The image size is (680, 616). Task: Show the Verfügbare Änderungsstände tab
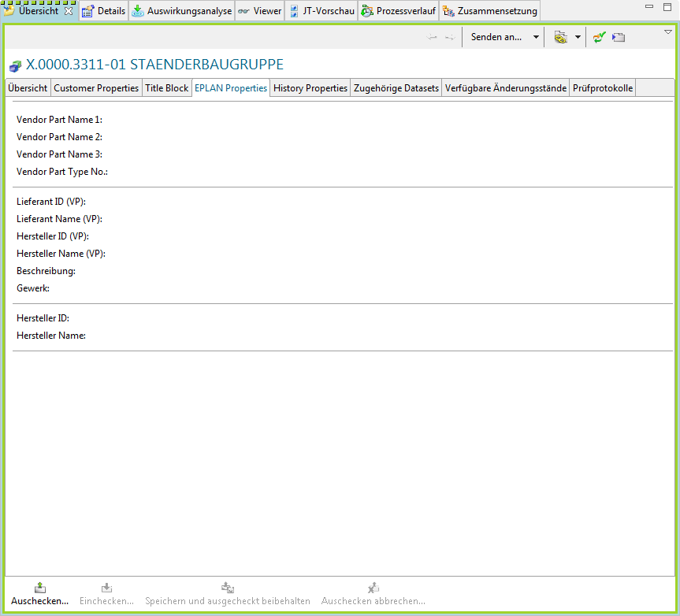505,88
